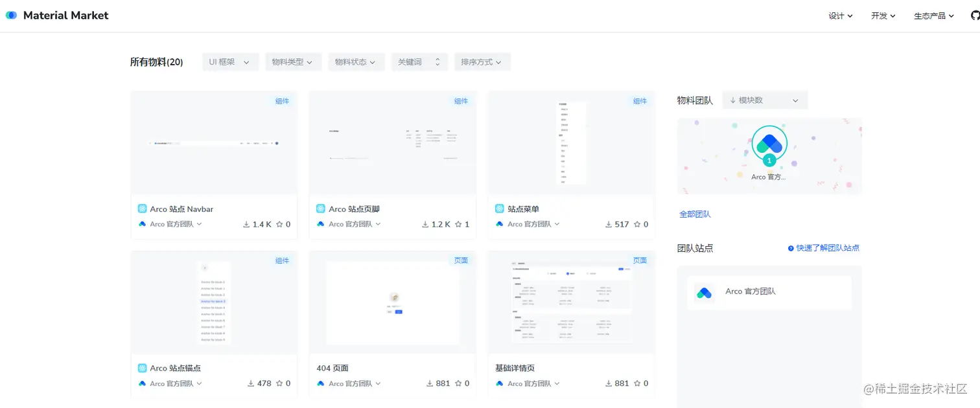980x408 pixels.
Task: Star the 404 页面 material
Action: point(458,383)
